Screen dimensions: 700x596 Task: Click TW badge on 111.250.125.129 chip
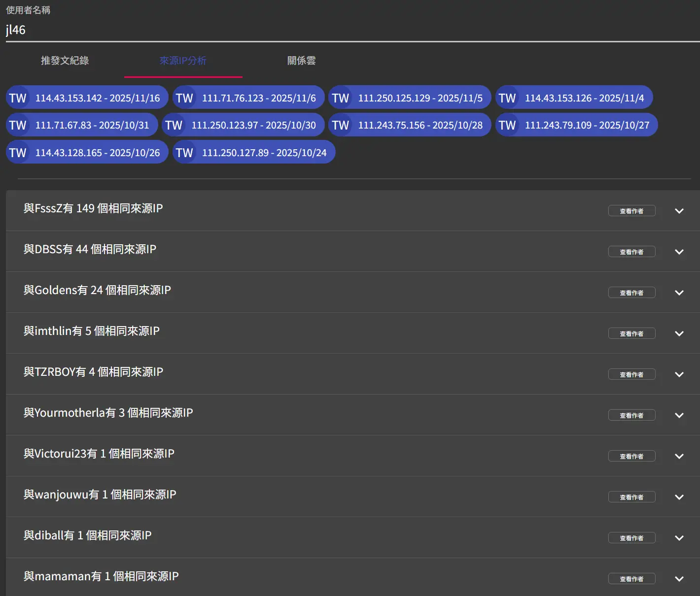[x=341, y=98]
